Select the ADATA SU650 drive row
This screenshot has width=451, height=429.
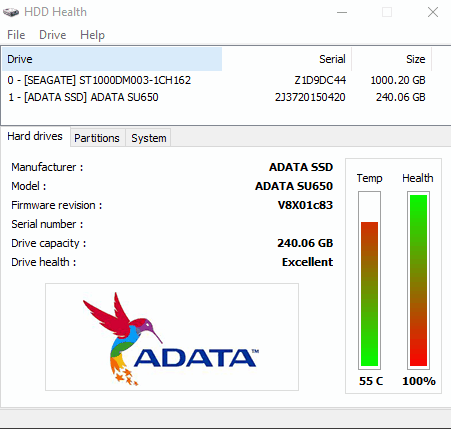coord(217,97)
